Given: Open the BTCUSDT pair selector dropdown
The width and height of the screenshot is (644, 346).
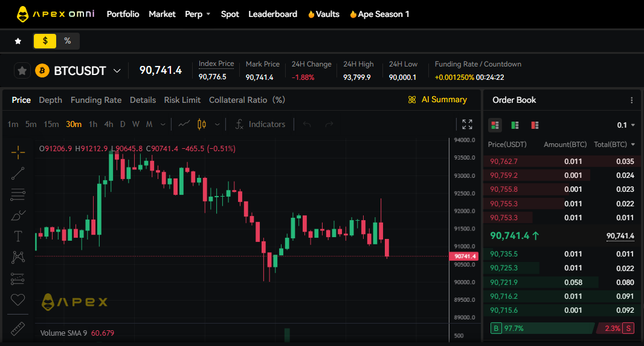Looking at the screenshot, I should (117, 71).
